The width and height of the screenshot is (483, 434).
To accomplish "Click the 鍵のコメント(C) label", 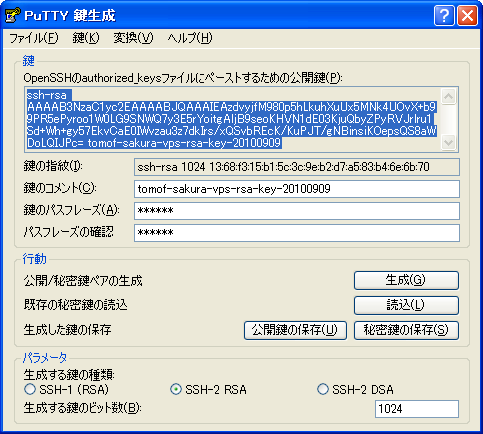I will pyautogui.click(x=60, y=188).
